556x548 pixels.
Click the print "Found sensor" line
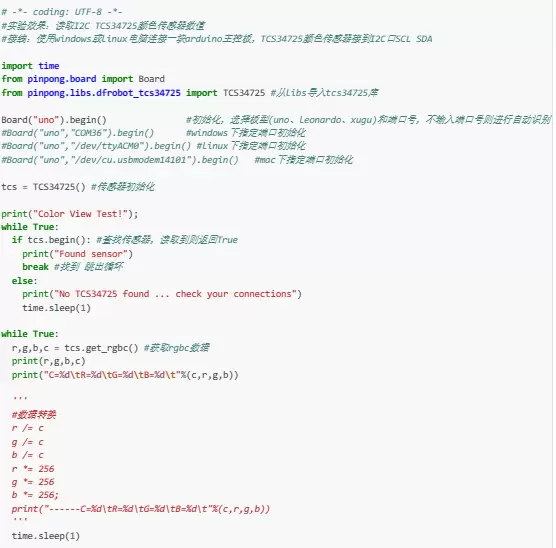77,254
